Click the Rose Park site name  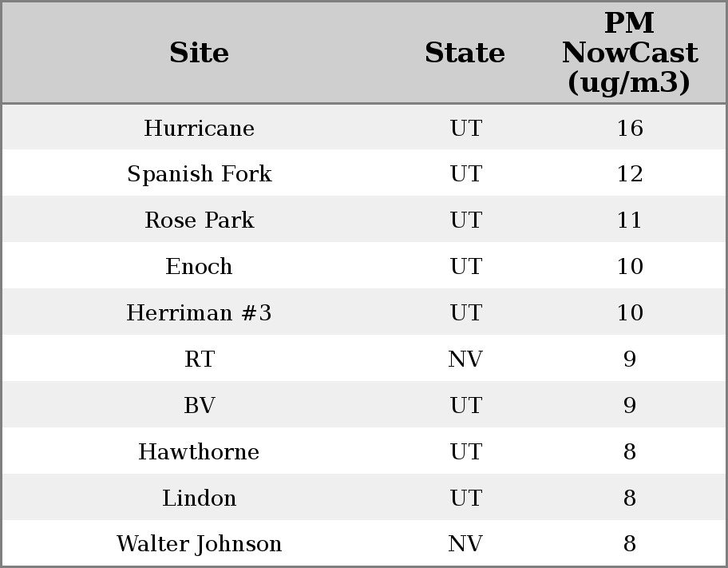coord(199,220)
